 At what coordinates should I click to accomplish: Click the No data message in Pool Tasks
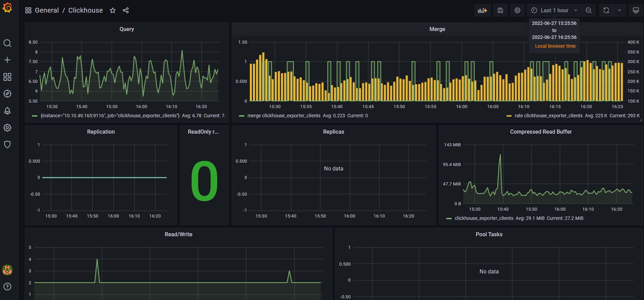pyautogui.click(x=489, y=272)
